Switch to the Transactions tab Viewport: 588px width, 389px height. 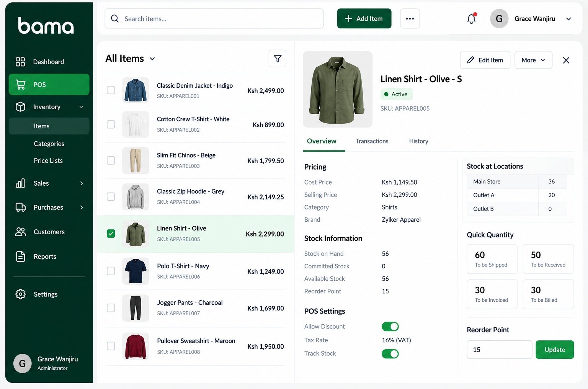point(372,141)
